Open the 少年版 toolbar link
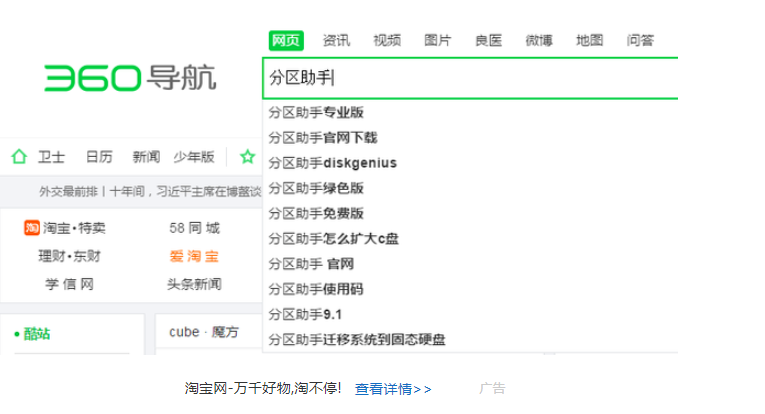Image resolution: width=765 pixels, height=414 pixels. 194,157
